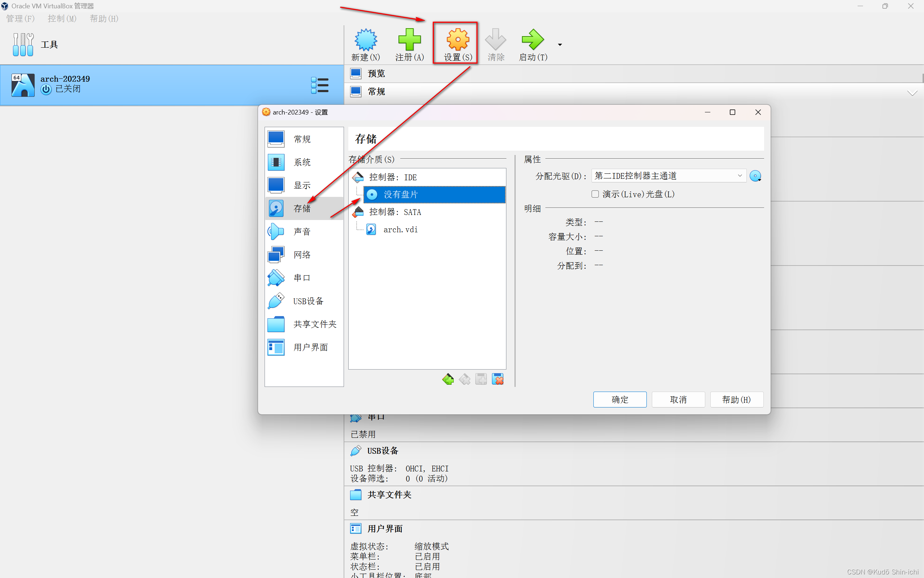Open the 控制(M) menu
Viewport: 924px width, 578px height.
point(62,19)
